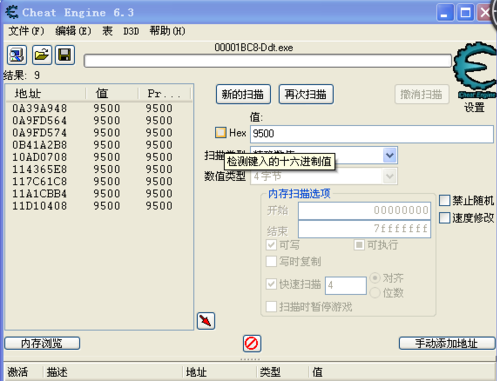Select the 对齐 radio button
The width and height of the screenshot is (497, 381).
(x=375, y=278)
